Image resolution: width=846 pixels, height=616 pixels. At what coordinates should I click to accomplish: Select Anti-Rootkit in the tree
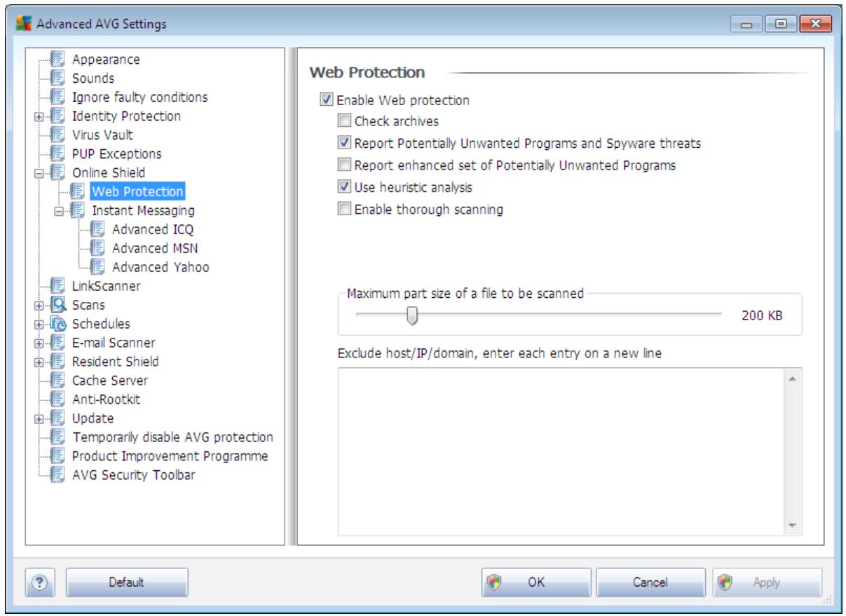(x=107, y=400)
